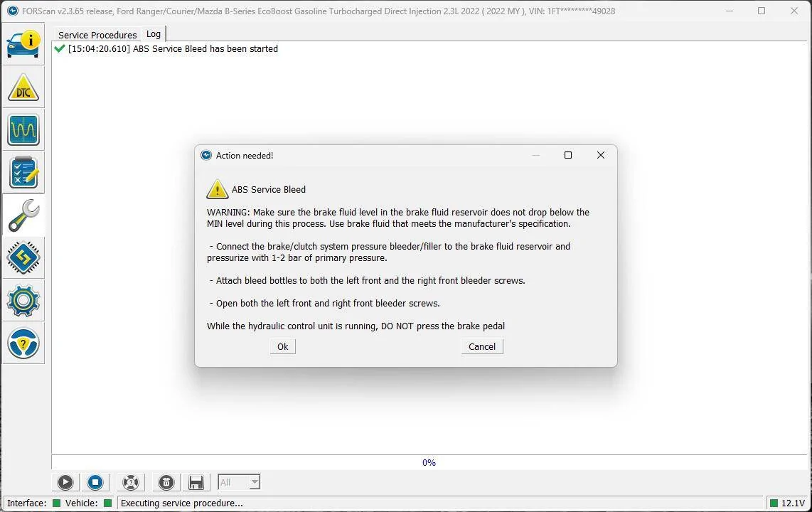
Task: Open the oscilloscope live data section
Action: (x=23, y=130)
